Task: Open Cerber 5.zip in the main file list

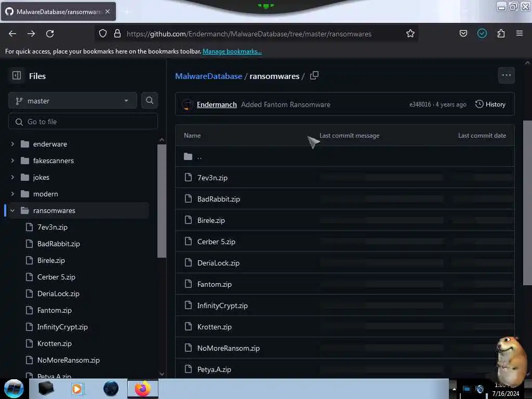Action: 216,242
